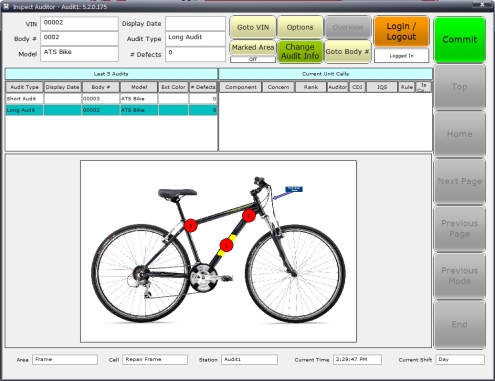Click the Previous Mode button
Viewport: 495px width, 381px height.
[x=460, y=276]
